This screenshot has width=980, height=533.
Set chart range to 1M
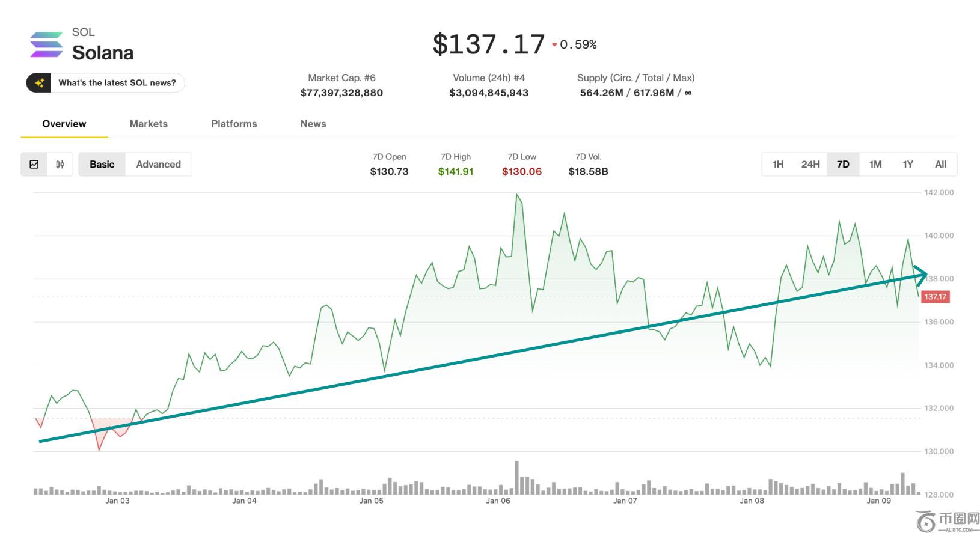click(x=875, y=164)
